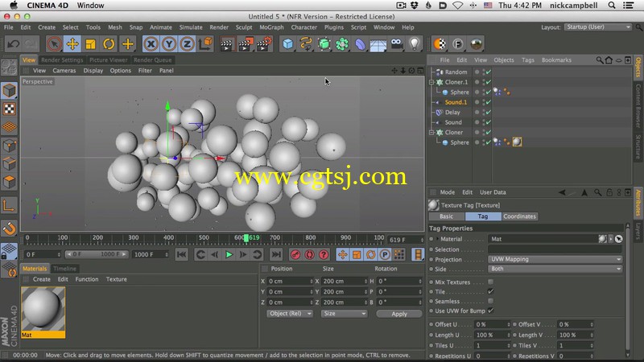644x362 pixels.
Task: Toggle the X axis lock
Action: (x=151, y=44)
